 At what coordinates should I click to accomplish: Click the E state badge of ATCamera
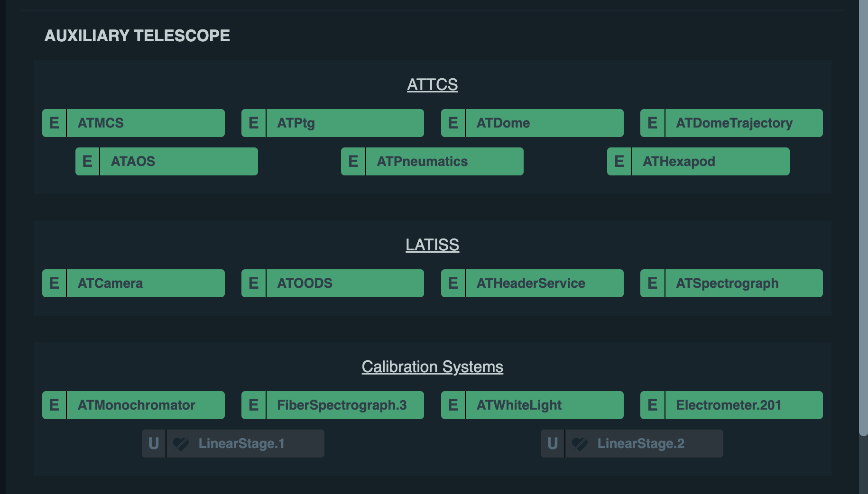(54, 284)
